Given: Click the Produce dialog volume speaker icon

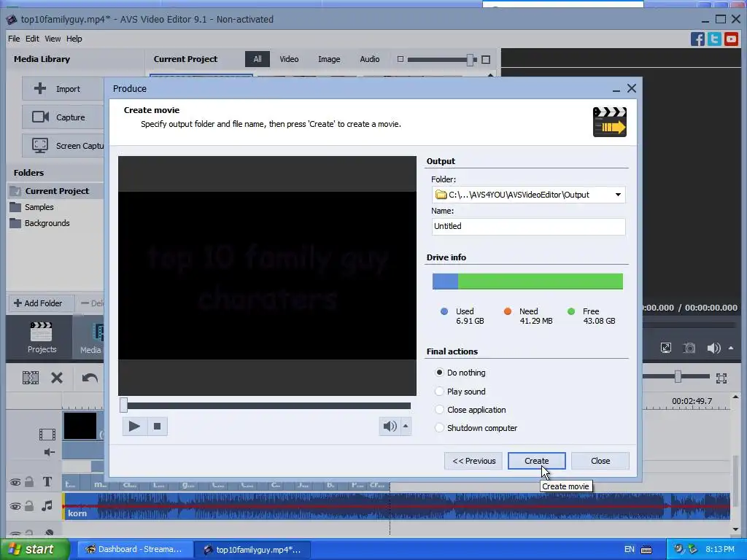Looking at the screenshot, I should coord(390,426).
